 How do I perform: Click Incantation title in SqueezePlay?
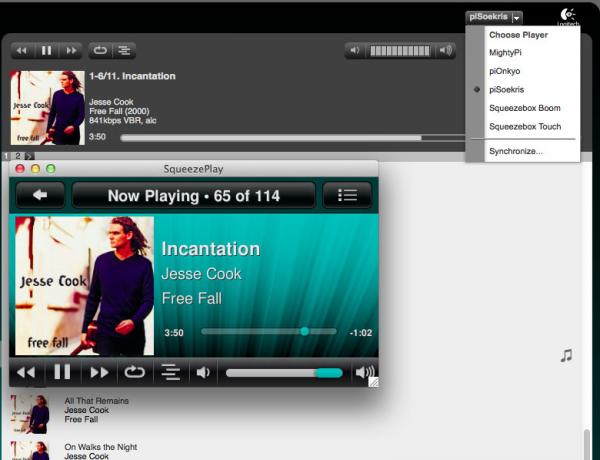coord(211,249)
